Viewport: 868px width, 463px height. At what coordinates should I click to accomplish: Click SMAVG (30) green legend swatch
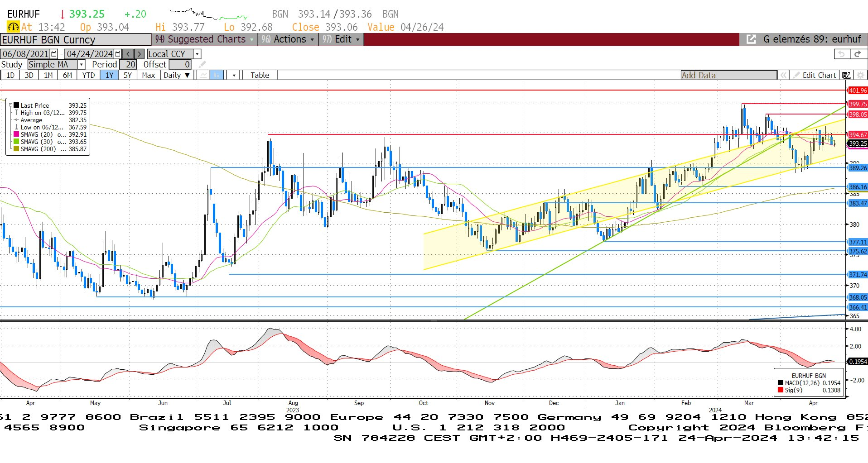coord(17,142)
